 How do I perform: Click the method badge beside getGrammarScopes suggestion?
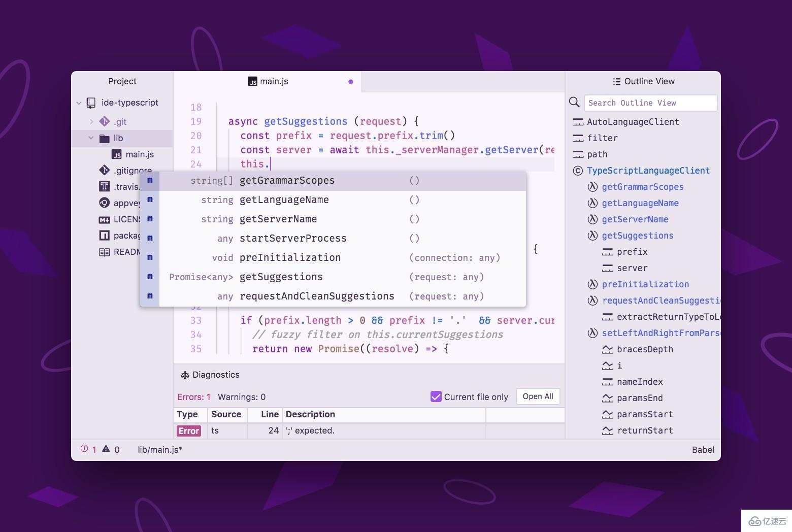(x=150, y=180)
